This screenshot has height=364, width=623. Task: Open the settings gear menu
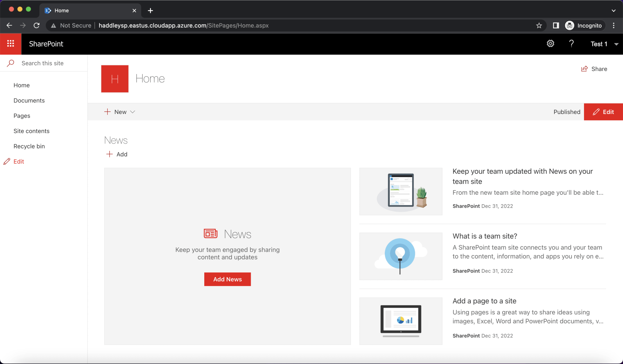coord(550,44)
